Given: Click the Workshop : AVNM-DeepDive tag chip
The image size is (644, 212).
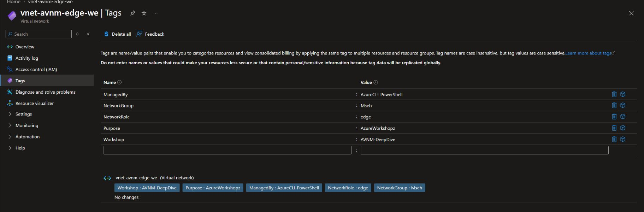Looking at the screenshot, I should pos(147,188).
